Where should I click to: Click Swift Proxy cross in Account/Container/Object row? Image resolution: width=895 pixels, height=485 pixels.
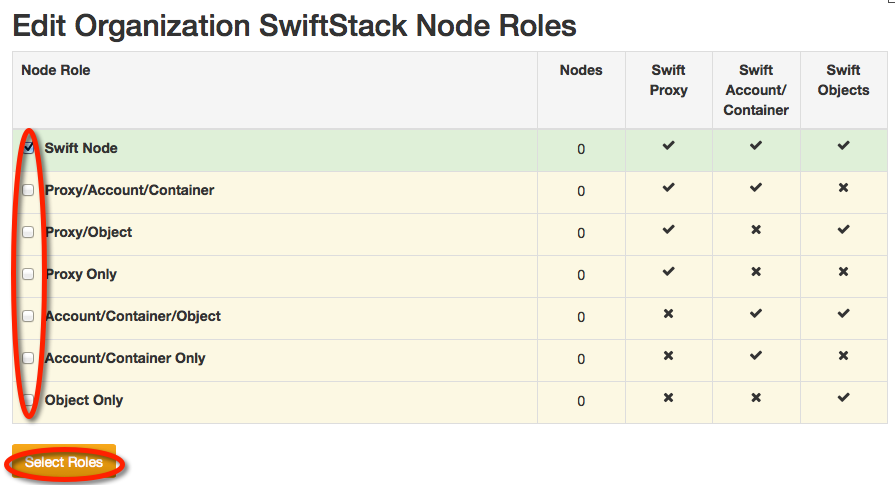(668, 314)
